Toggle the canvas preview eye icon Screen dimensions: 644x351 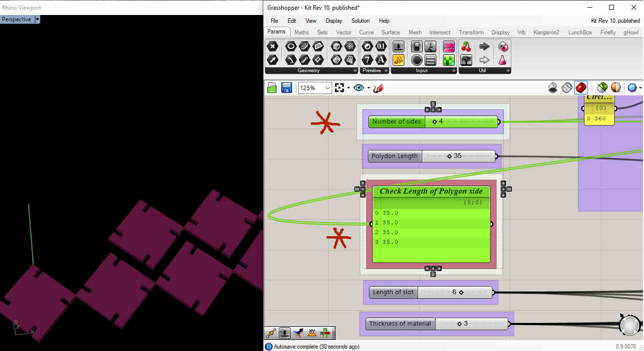359,88
